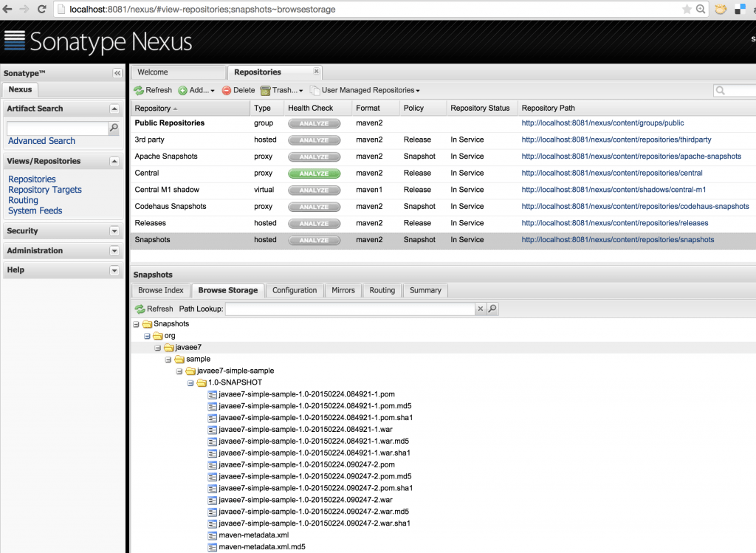Click the artifact search magnifier icon
Image resolution: width=756 pixels, height=553 pixels.
point(113,126)
